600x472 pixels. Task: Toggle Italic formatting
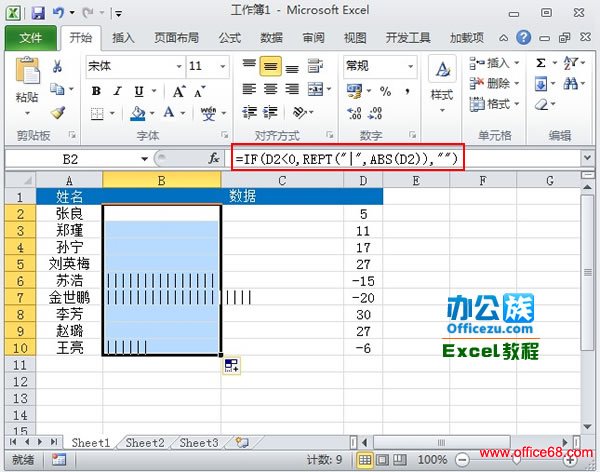pos(117,91)
